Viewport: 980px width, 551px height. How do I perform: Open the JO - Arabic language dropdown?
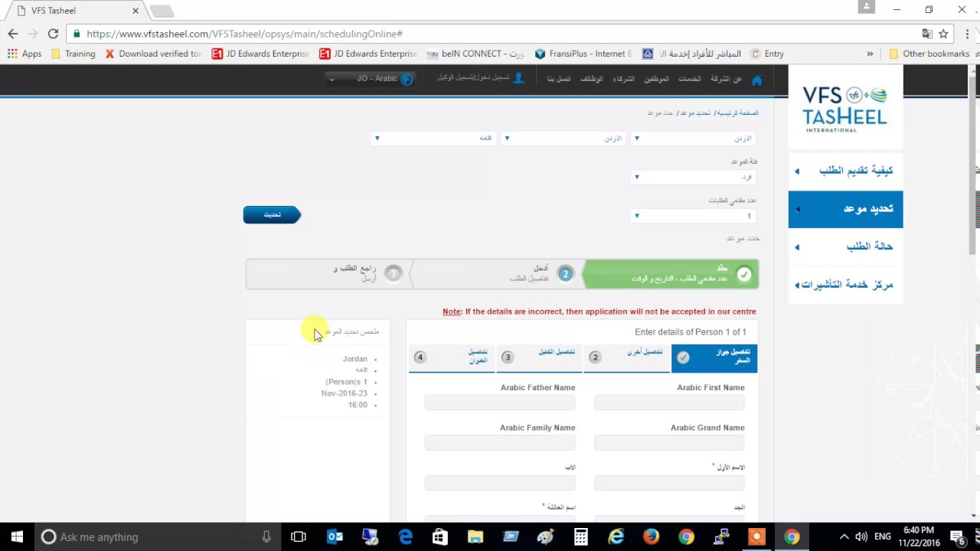370,79
